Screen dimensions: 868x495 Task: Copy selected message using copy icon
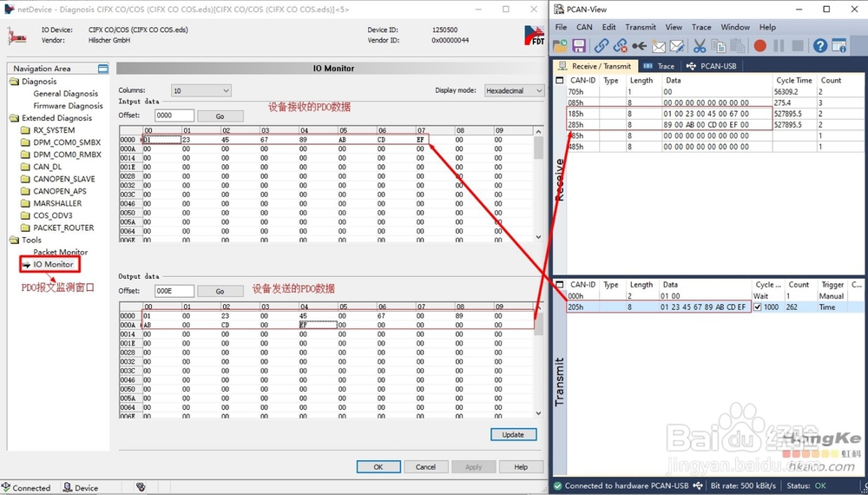(x=719, y=45)
